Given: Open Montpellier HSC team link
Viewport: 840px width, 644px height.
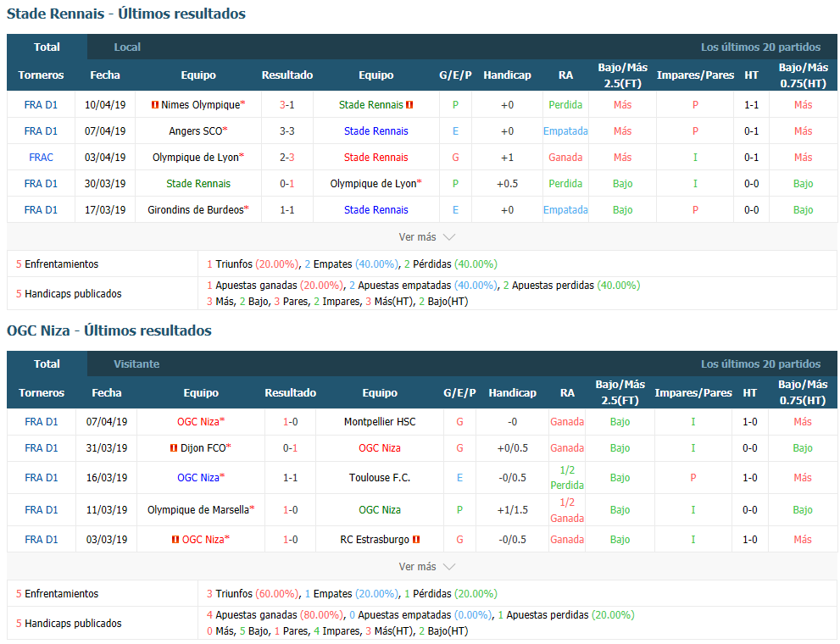Looking at the screenshot, I should 379,422.
